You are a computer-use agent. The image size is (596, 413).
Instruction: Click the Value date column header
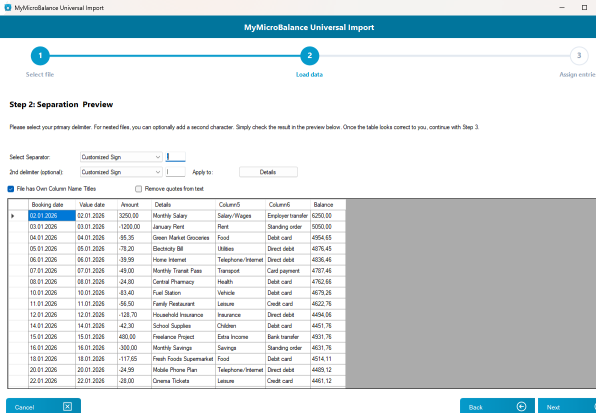pyautogui.click(x=96, y=204)
